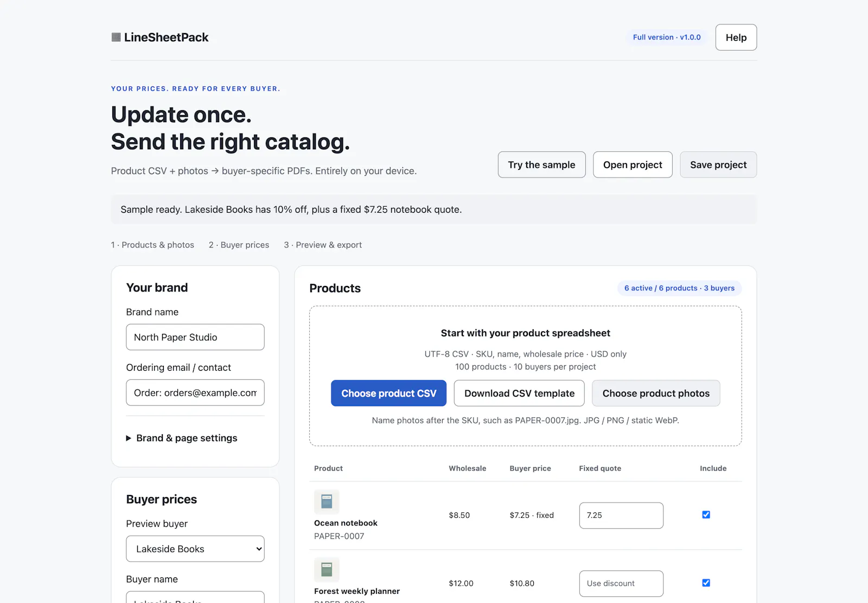Focus the Brand name input field
This screenshot has width=868, height=603.
tap(195, 337)
